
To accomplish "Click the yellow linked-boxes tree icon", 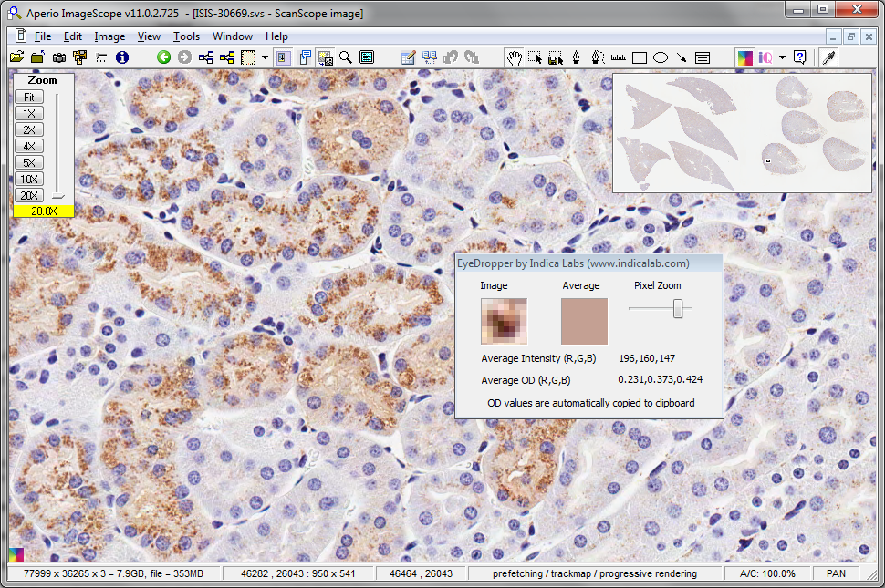I will pos(227,57).
